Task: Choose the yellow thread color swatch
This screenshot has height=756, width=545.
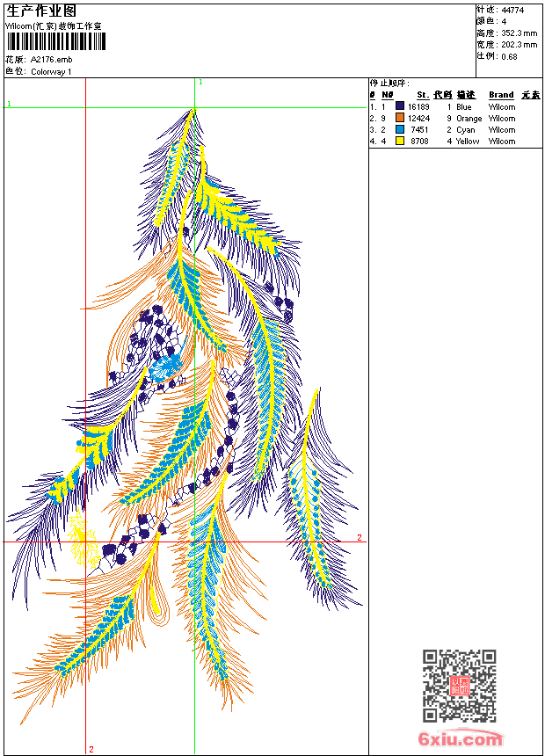Action: click(x=399, y=142)
